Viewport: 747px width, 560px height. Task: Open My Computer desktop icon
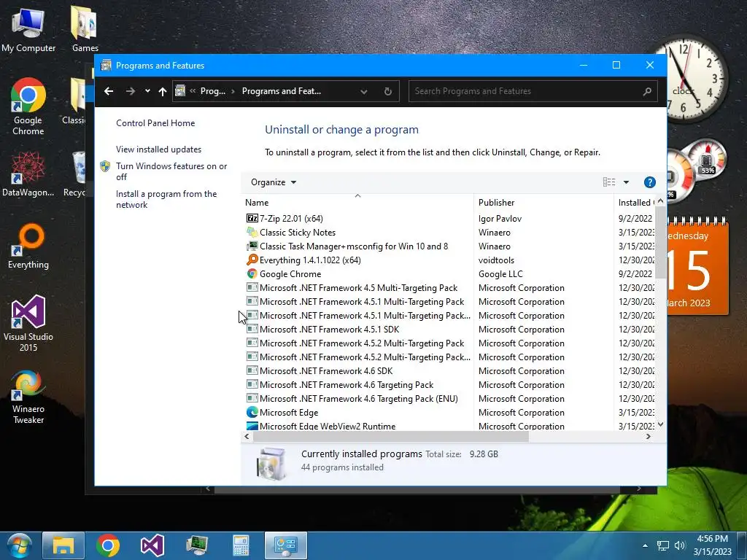[x=28, y=29]
